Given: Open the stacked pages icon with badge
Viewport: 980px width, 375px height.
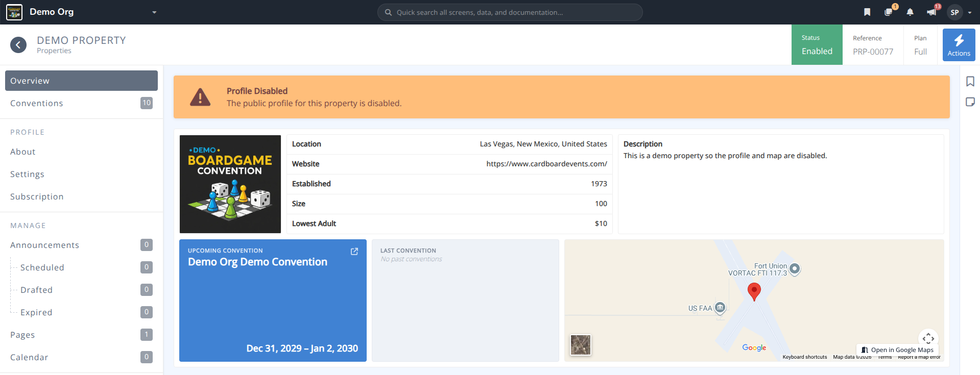Looking at the screenshot, I should 889,12.
